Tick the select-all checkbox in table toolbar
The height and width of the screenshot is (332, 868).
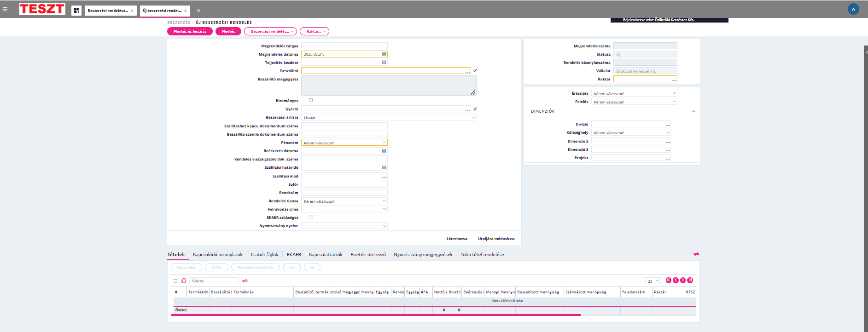coord(175,281)
